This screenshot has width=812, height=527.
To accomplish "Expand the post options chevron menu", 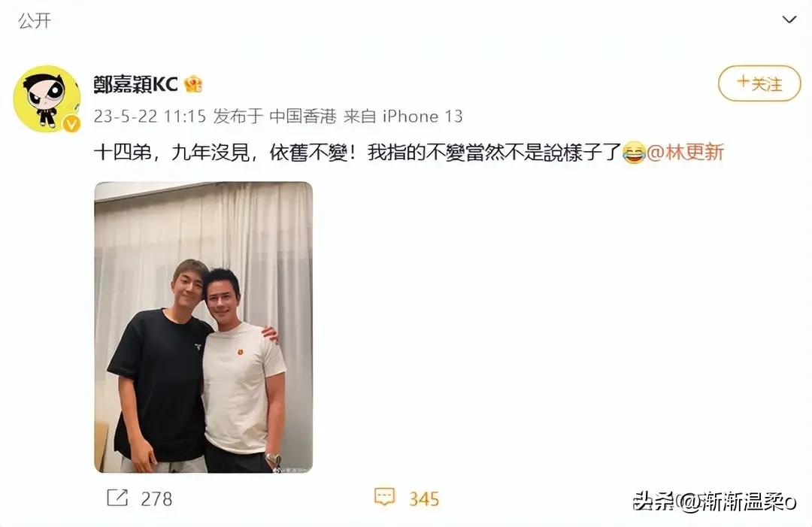I will (x=789, y=20).
